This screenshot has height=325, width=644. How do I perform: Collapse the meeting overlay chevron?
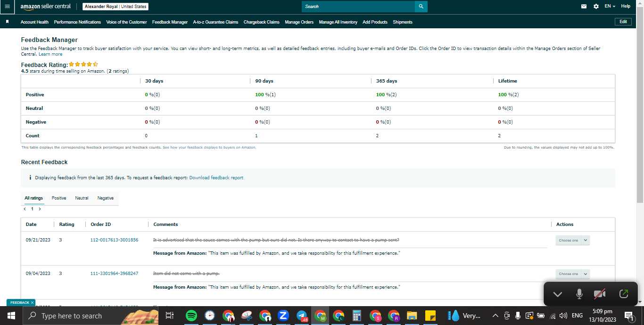click(558, 294)
